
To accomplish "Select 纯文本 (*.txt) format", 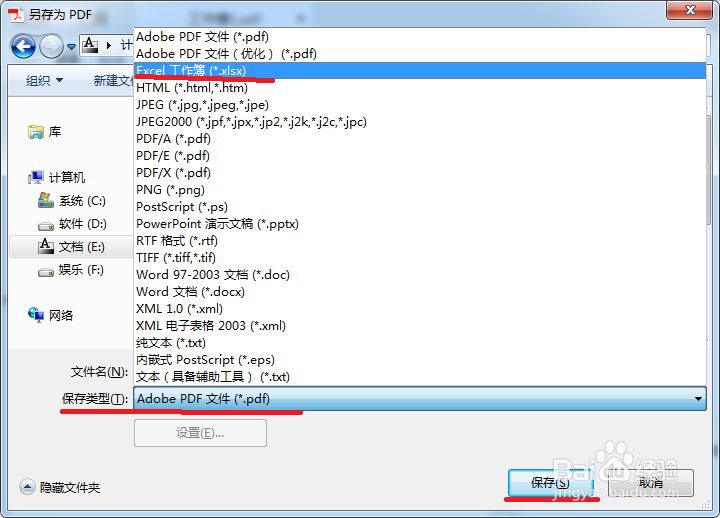I will (x=420, y=343).
